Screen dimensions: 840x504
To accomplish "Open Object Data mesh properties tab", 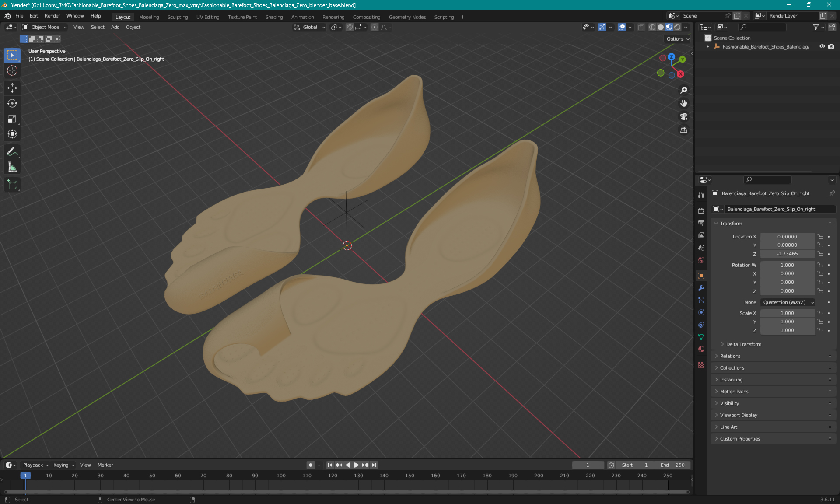I will click(701, 337).
